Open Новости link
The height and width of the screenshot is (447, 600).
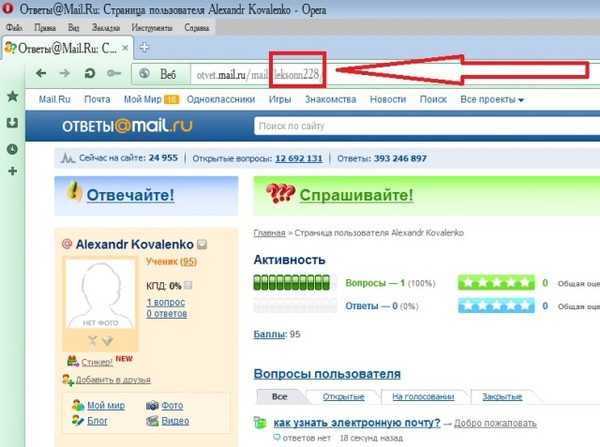pos(388,100)
